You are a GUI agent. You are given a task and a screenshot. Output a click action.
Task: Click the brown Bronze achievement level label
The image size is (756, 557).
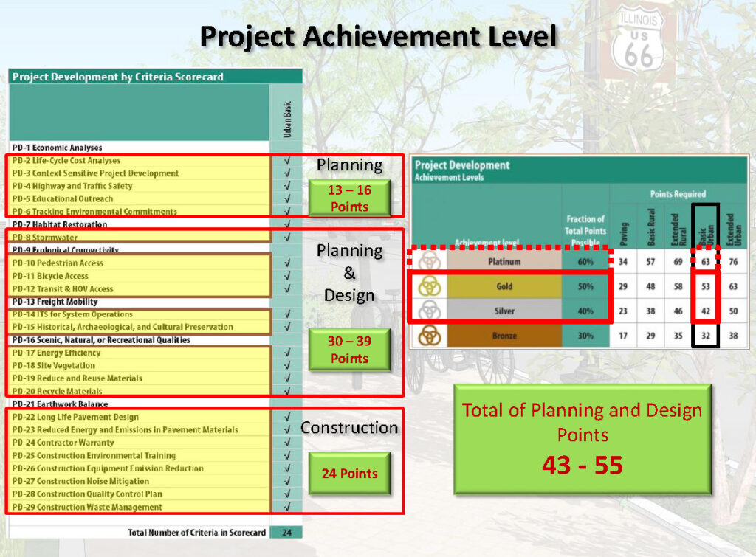click(x=504, y=336)
